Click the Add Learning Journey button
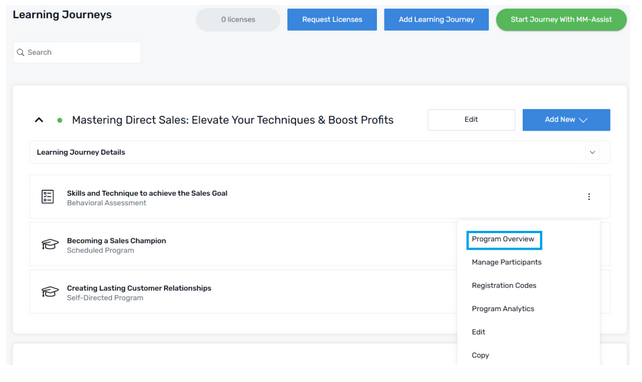 pyautogui.click(x=436, y=20)
